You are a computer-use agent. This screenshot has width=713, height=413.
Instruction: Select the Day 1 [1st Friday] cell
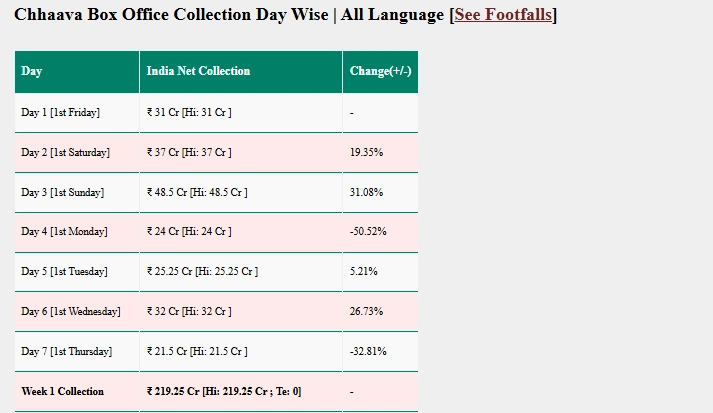60,112
